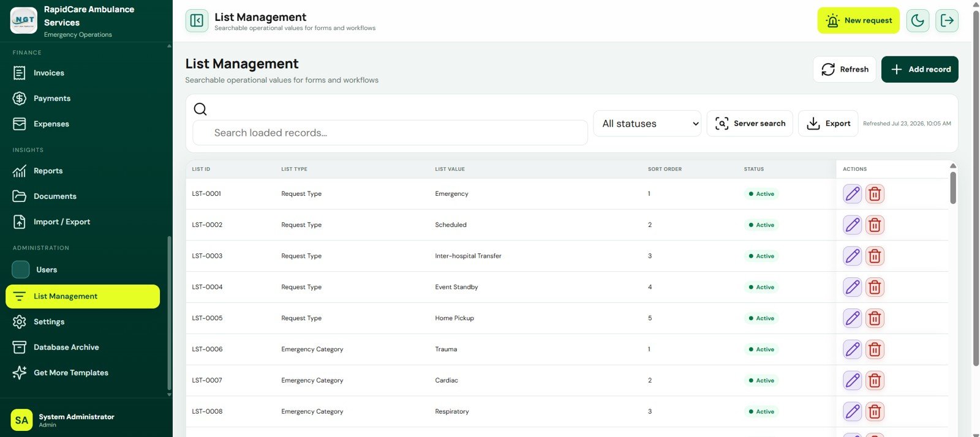Edit record LST-0002 Scheduled
Viewport: 980px width, 437px height.
(853, 225)
